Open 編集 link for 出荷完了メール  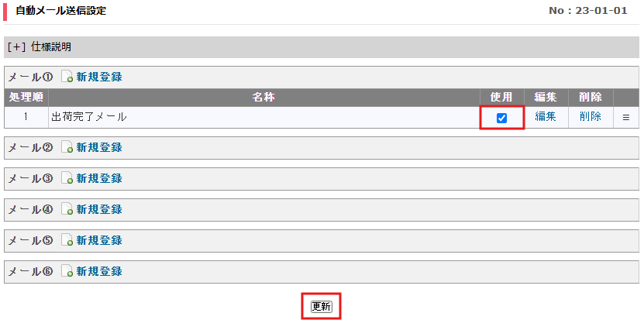(x=546, y=117)
